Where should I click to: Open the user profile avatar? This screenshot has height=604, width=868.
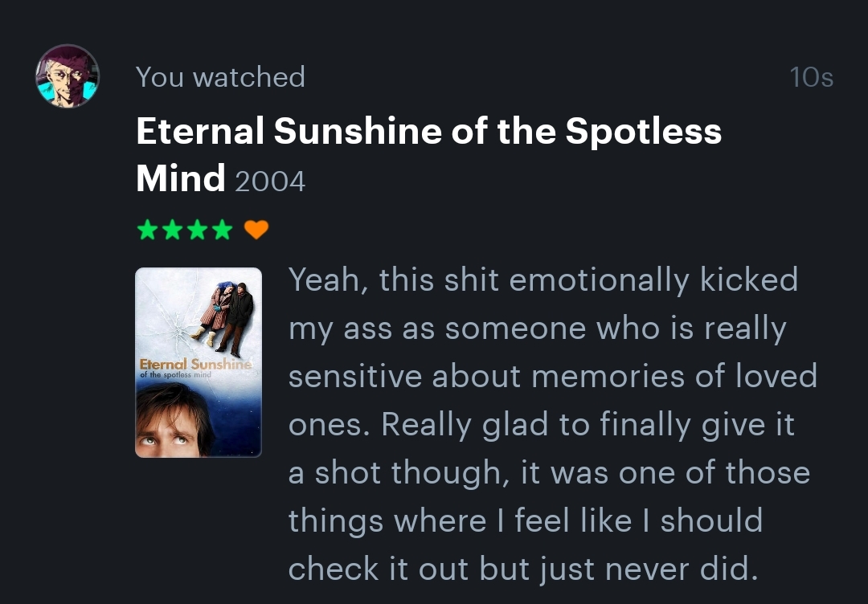pos(68,76)
